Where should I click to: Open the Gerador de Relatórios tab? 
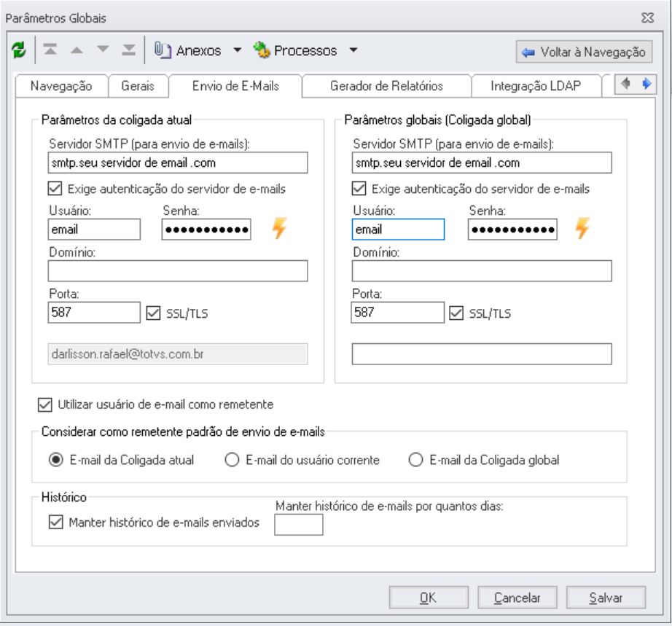pos(386,86)
